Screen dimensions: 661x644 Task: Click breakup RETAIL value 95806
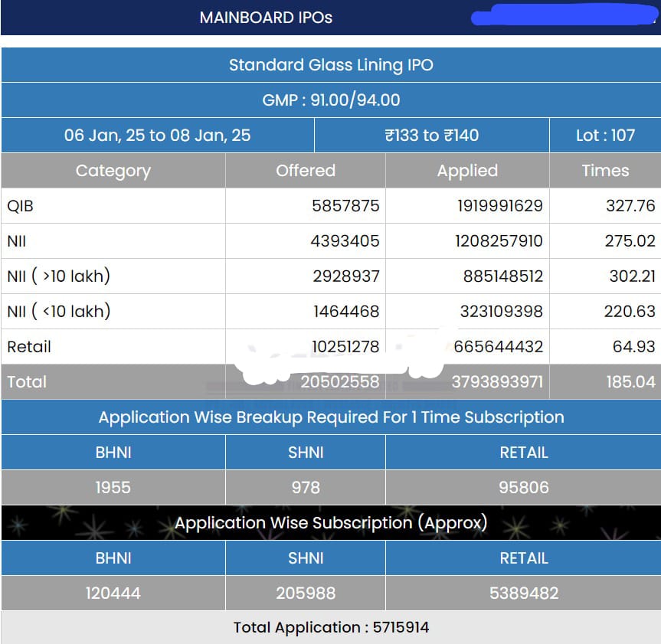click(x=524, y=488)
